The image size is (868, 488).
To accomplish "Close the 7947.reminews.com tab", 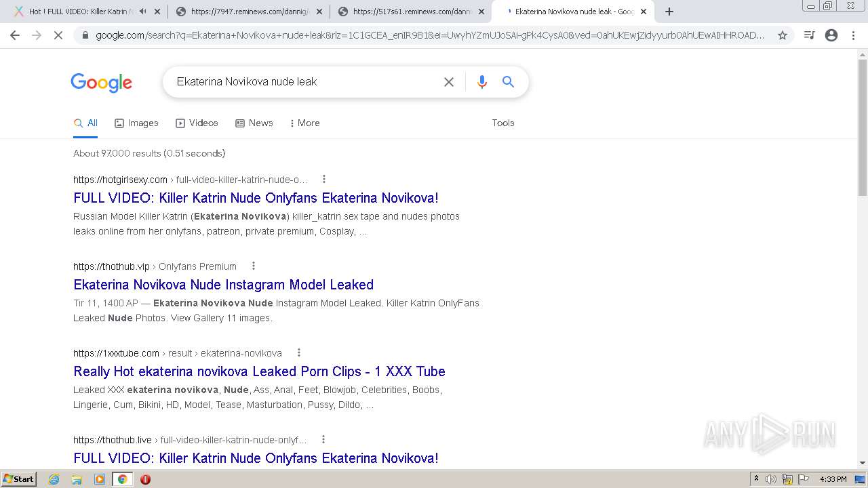I will click(319, 12).
